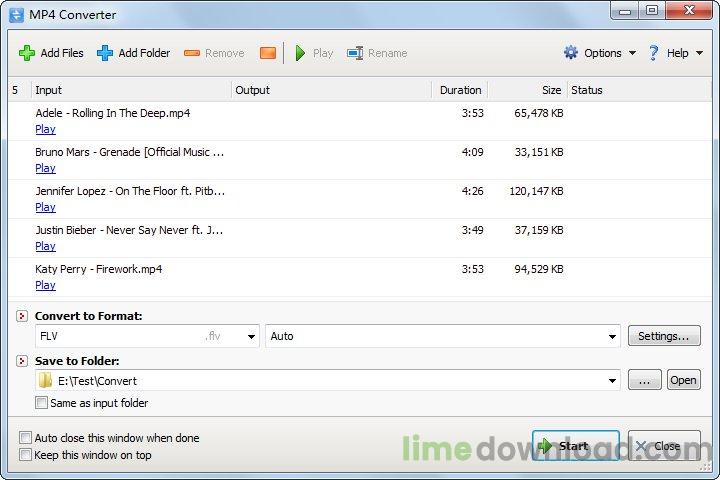Click the Open folder button

click(x=684, y=380)
